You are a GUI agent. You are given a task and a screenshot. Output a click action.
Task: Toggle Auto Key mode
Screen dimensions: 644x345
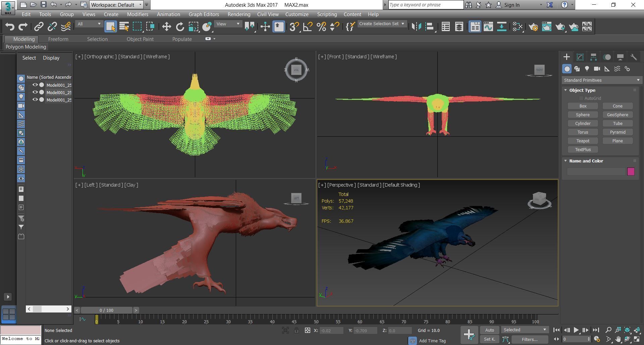[489, 330]
